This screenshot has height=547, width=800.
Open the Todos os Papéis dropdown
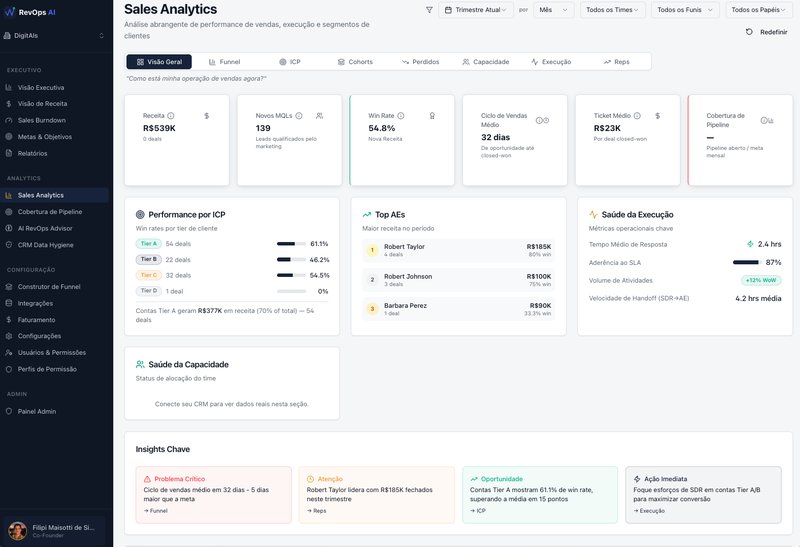pyautogui.click(x=759, y=10)
